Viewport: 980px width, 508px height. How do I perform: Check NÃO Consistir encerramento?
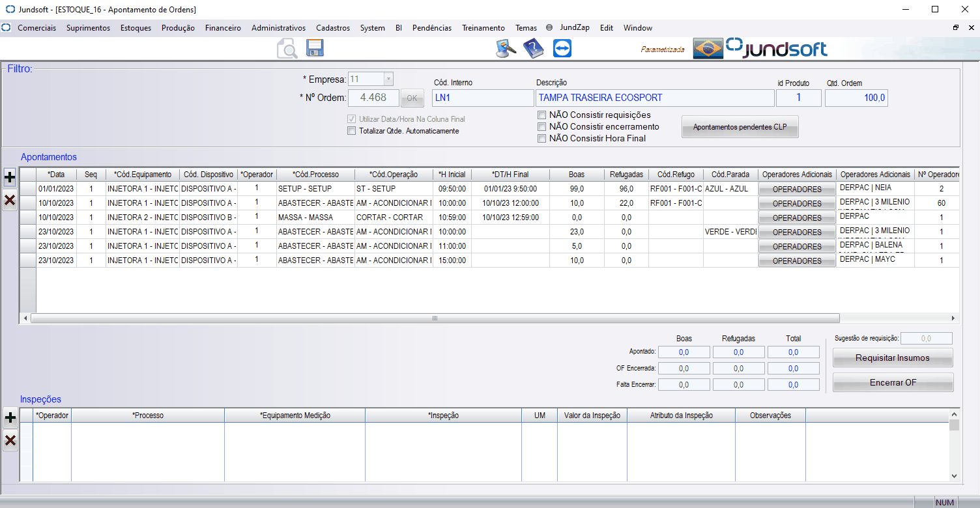[x=541, y=127]
